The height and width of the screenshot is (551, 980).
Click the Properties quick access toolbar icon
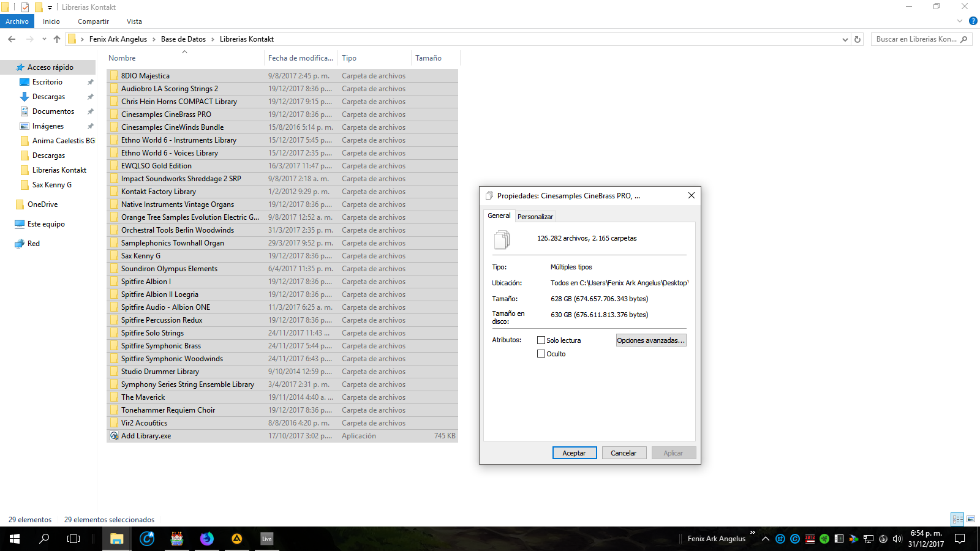(x=25, y=7)
